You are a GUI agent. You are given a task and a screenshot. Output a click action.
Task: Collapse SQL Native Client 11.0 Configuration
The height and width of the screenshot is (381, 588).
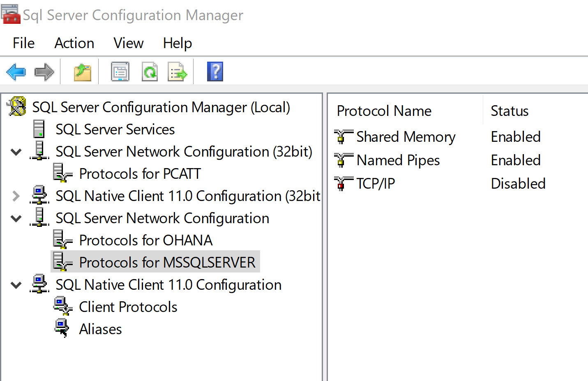pos(16,284)
